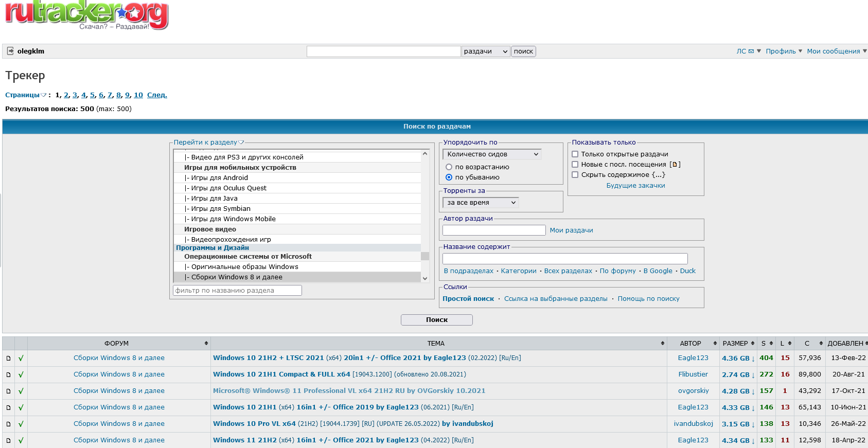
Task: Click the document icon in the OVGorskiy Windows 11 row
Action: pyautogui.click(x=8, y=391)
